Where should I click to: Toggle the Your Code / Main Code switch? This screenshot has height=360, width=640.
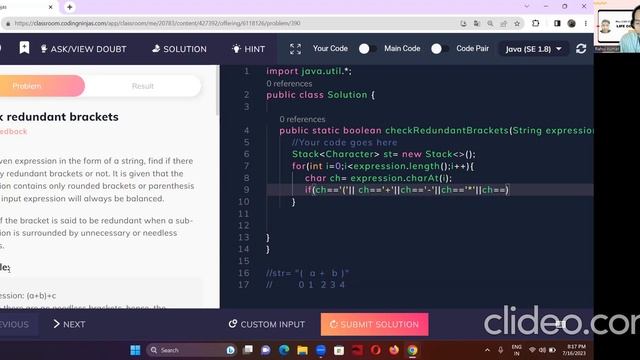point(367,49)
